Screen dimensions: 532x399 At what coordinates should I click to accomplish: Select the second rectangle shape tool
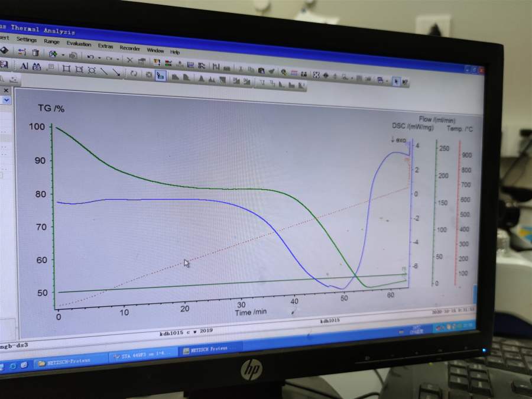point(79,70)
